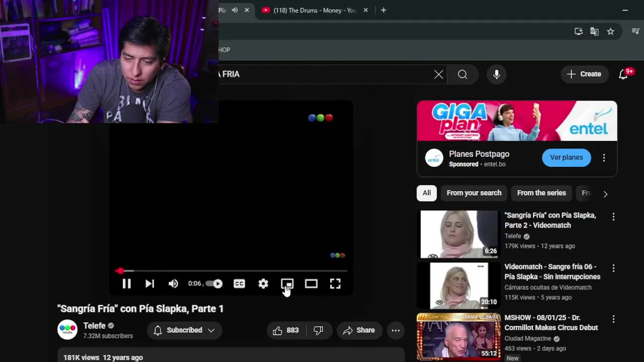This screenshot has width=644, height=362.
Task: Show more filter chips arrow
Action: (x=605, y=194)
